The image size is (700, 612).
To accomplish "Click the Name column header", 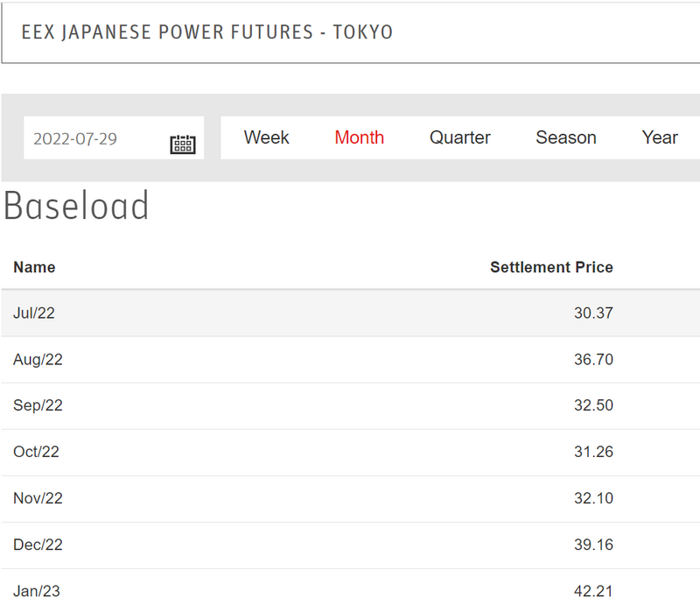I will tap(34, 267).
